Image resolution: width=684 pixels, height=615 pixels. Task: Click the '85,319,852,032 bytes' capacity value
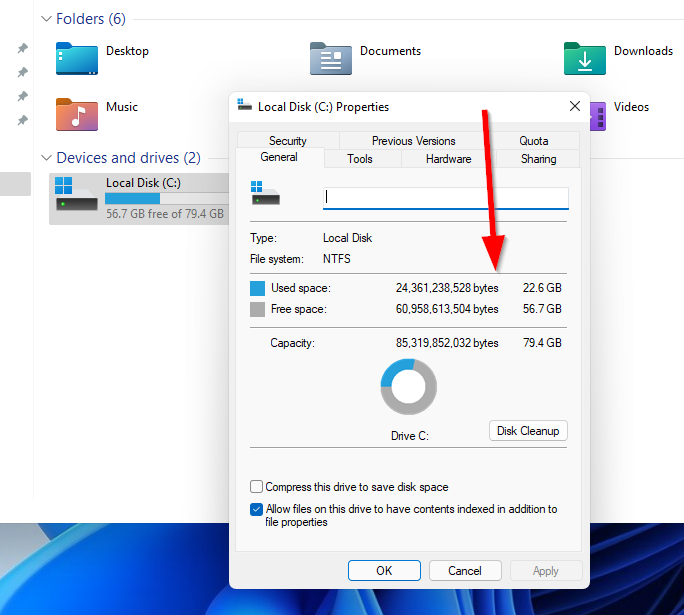click(x=447, y=343)
